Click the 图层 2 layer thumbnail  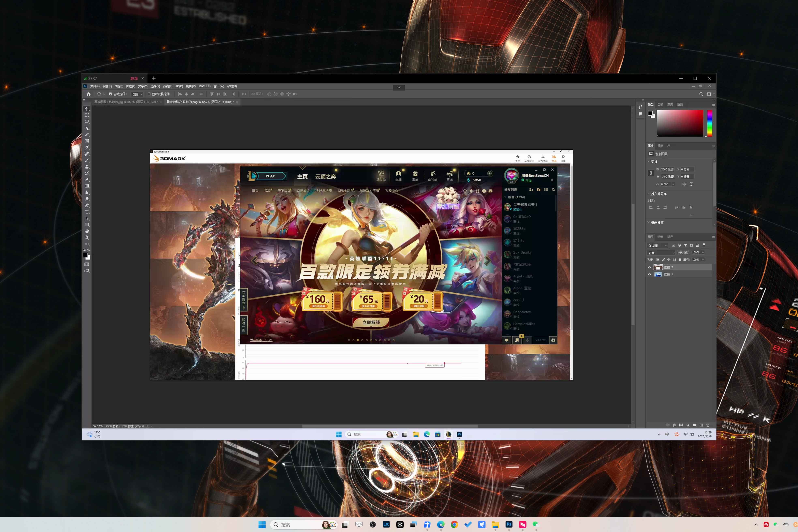[x=658, y=267]
